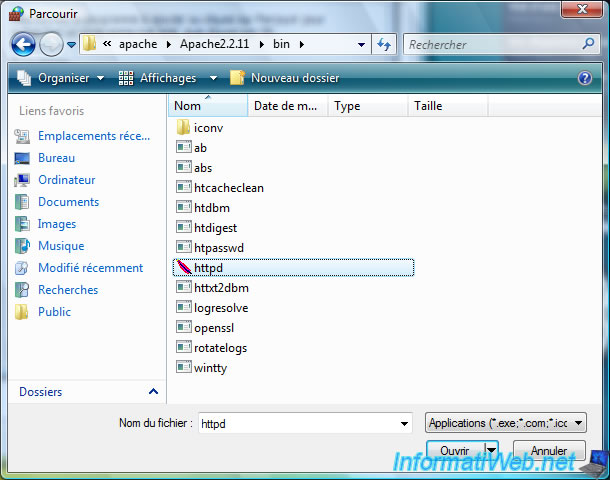Open Ordinateur in favorite links

click(x=66, y=180)
